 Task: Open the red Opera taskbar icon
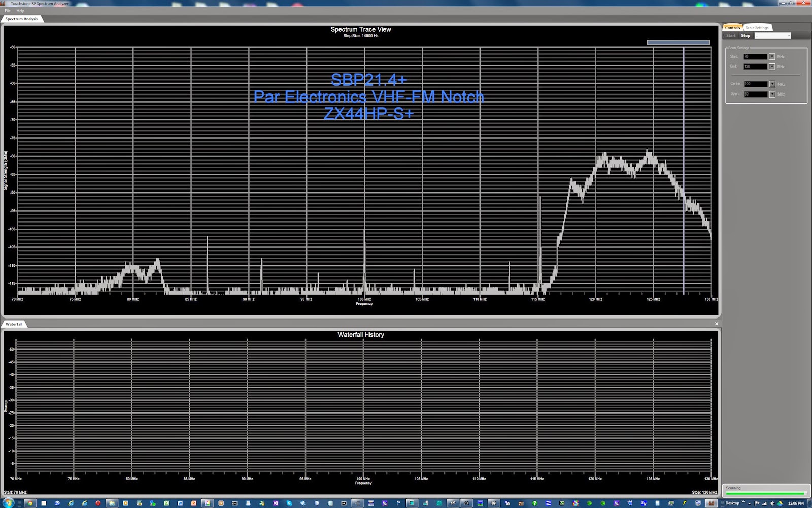point(98,503)
